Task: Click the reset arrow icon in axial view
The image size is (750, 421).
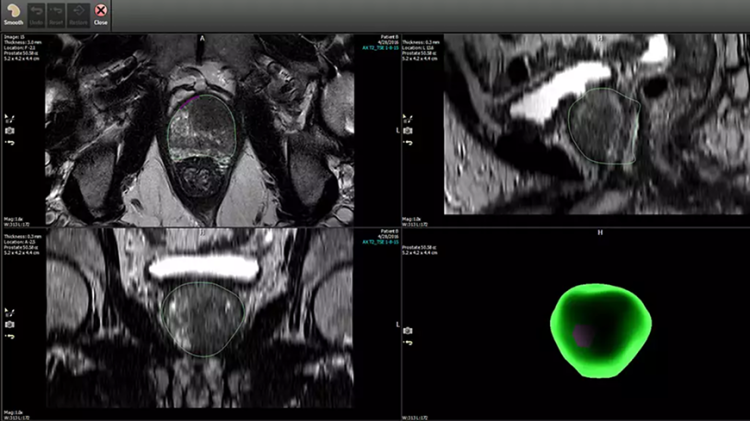Action: [x=9, y=142]
